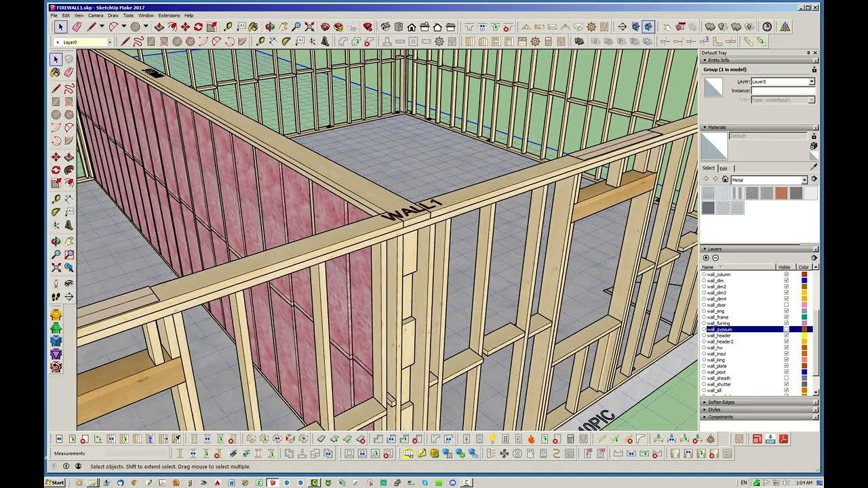
Task: Open the Camera menu
Action: coord(96,15)
